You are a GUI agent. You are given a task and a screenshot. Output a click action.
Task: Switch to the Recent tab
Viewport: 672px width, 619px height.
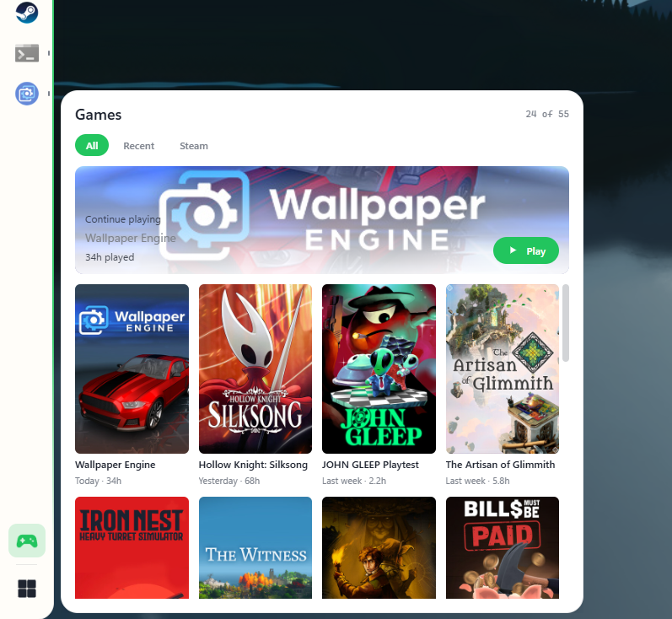coord(138,146)
